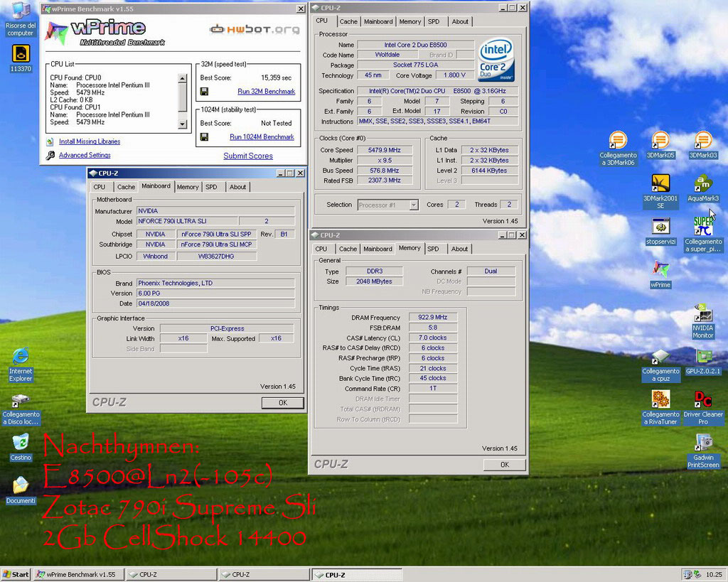The width and height of the screenshot is (728, 582).
Task: Click the 15,359 sec best score
Action: tap(277, 78)
